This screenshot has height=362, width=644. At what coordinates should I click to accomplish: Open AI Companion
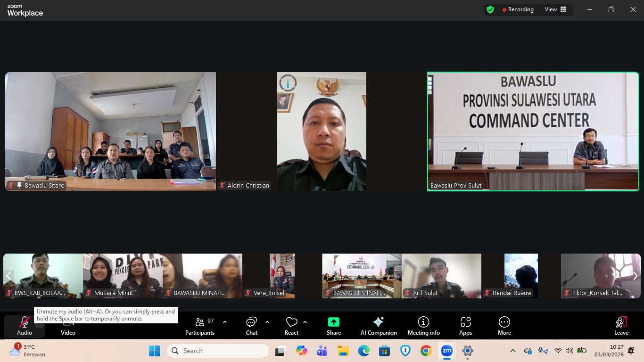(378, 326)
